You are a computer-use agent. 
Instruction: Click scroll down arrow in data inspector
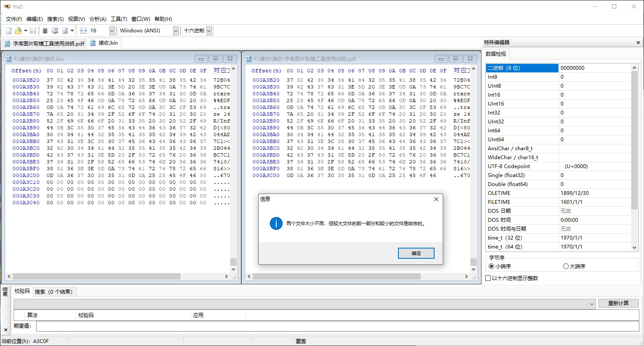(x=635, y=247)
